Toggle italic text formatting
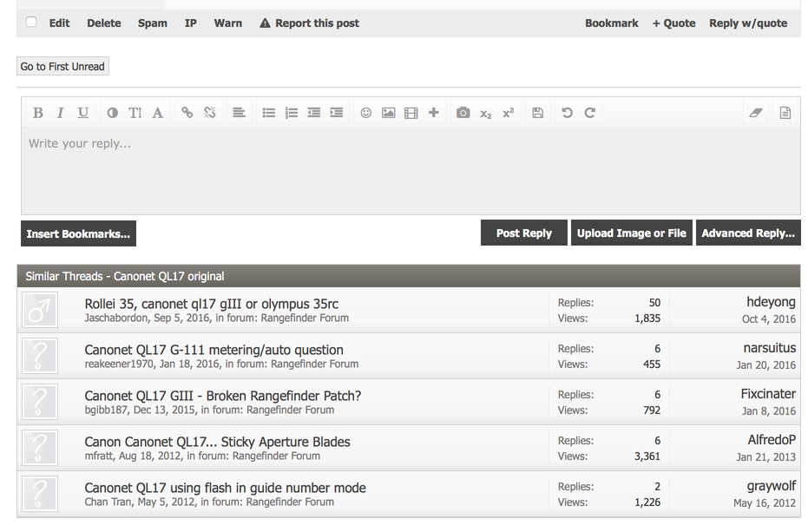Screen dimensions: 808x532 click(x=60, y=113)
